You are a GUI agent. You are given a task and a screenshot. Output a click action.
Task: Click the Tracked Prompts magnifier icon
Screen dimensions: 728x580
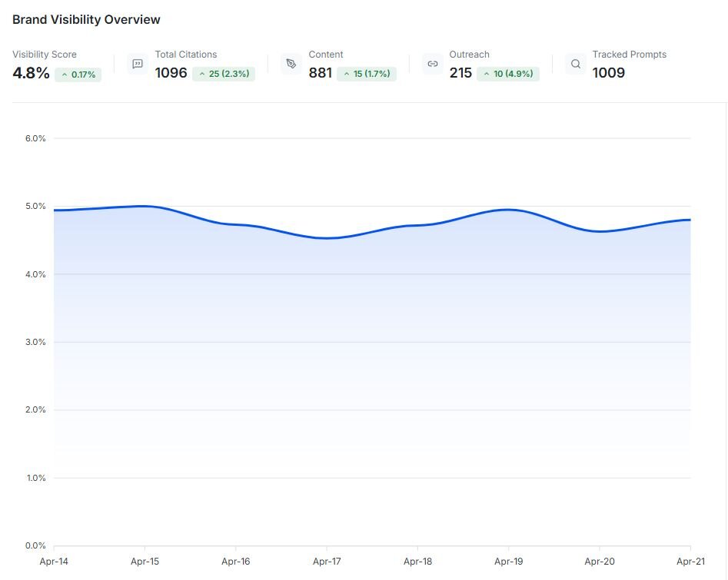point(576,64)
